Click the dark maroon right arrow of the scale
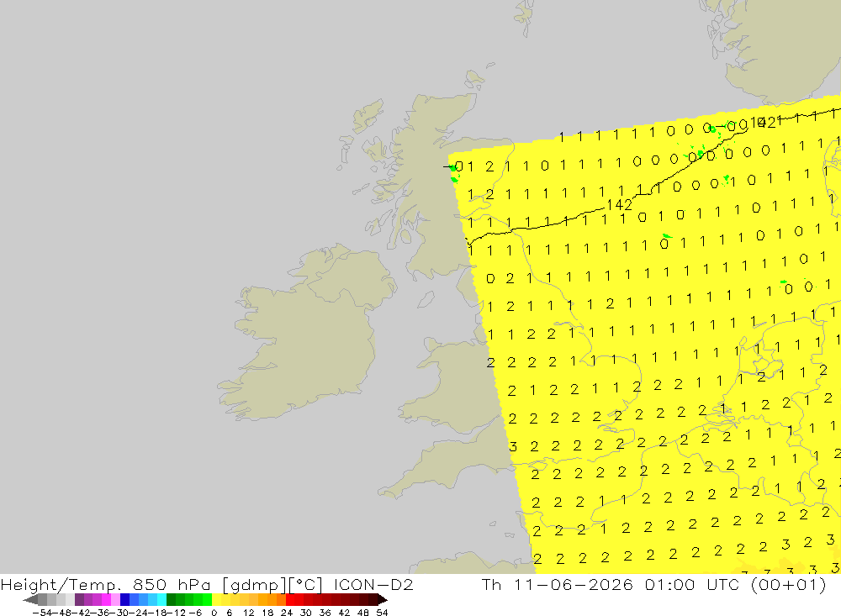This screenshot has height=616, width=841. (x=381, y=599)
